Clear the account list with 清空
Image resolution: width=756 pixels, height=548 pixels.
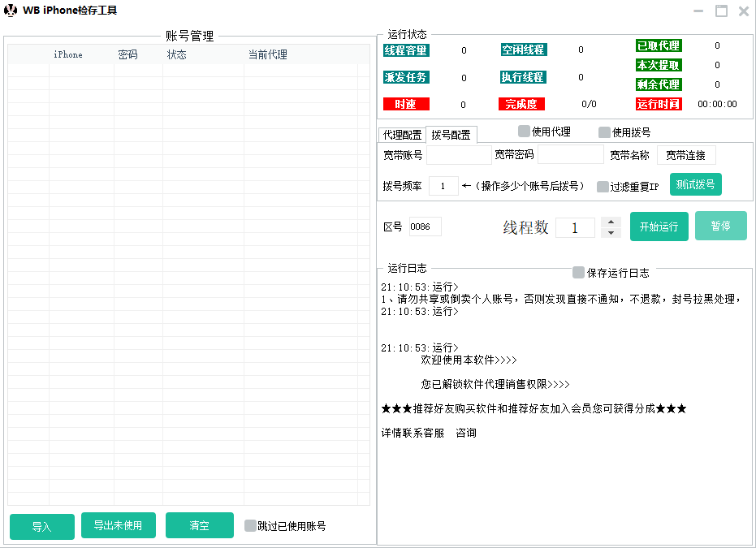[x=199, y=525]
